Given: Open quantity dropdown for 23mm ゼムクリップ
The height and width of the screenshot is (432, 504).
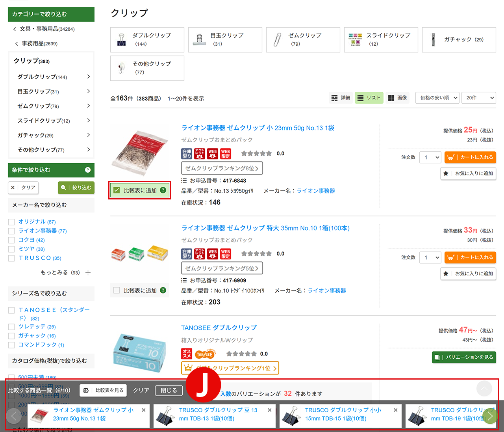Looking at the screenshot, I should coord(430,157).
